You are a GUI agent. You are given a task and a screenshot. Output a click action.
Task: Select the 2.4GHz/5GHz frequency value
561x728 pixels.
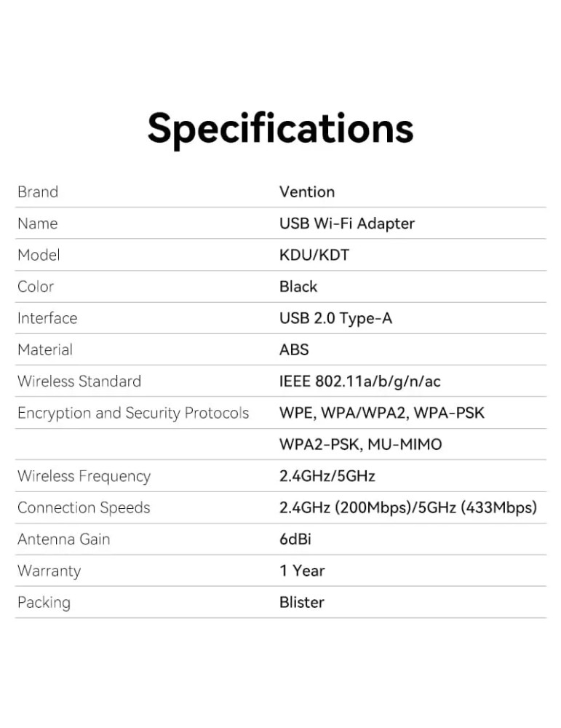(327, 477)
